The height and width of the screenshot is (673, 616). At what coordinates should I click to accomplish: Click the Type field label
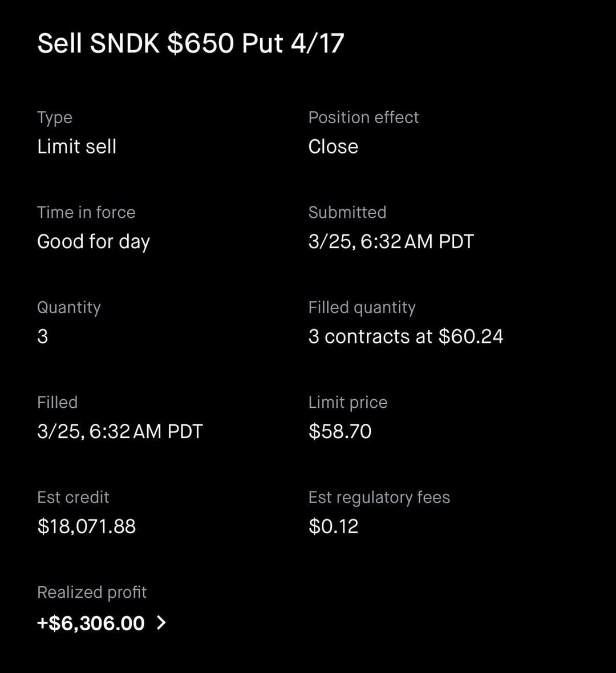[x=55, y=117]
